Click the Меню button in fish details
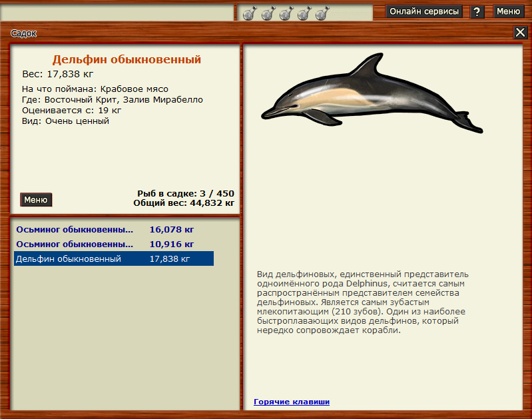 (x=36, y=200)
